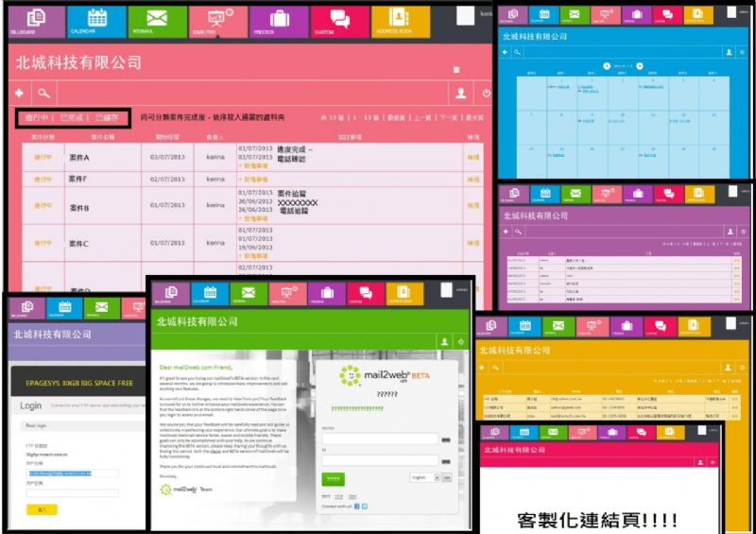Select 已儲存 filter tab in pink window

(x=107, y=117)
